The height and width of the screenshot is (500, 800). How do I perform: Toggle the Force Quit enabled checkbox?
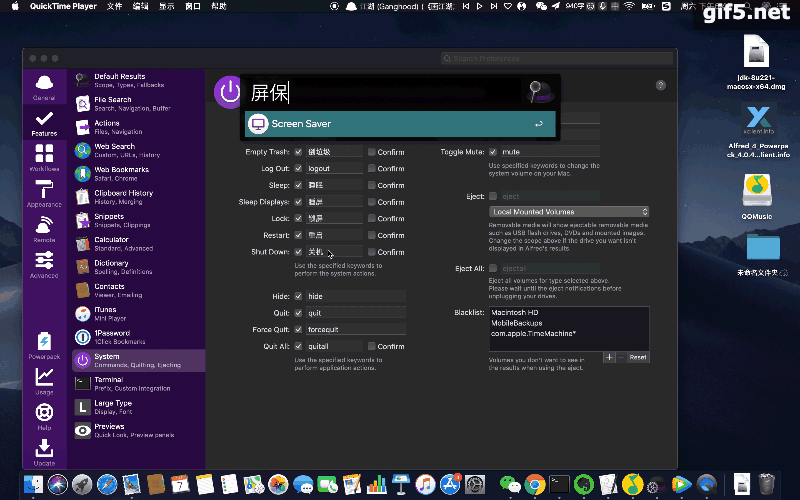(298, 330)
